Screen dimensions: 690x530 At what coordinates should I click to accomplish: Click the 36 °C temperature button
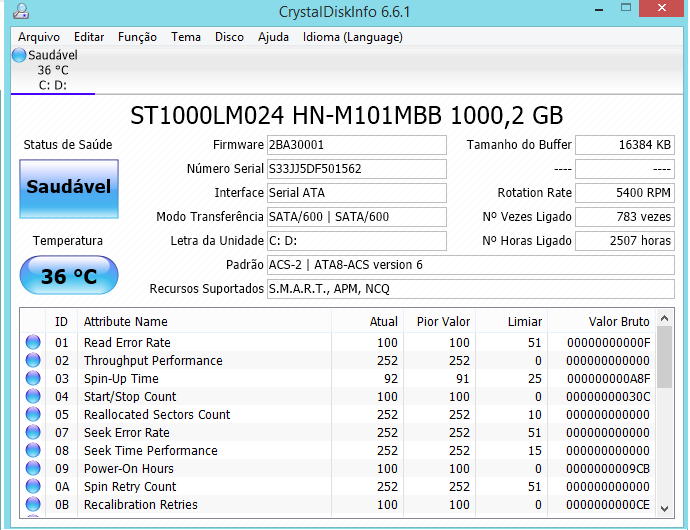pos(69,276)
